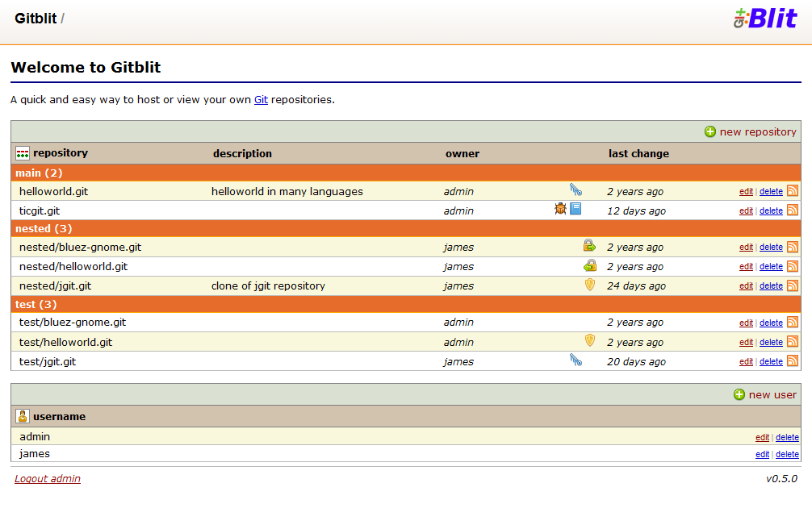
Task: Open RSS feed icon for helloworld.git in main
Action: 793,190
